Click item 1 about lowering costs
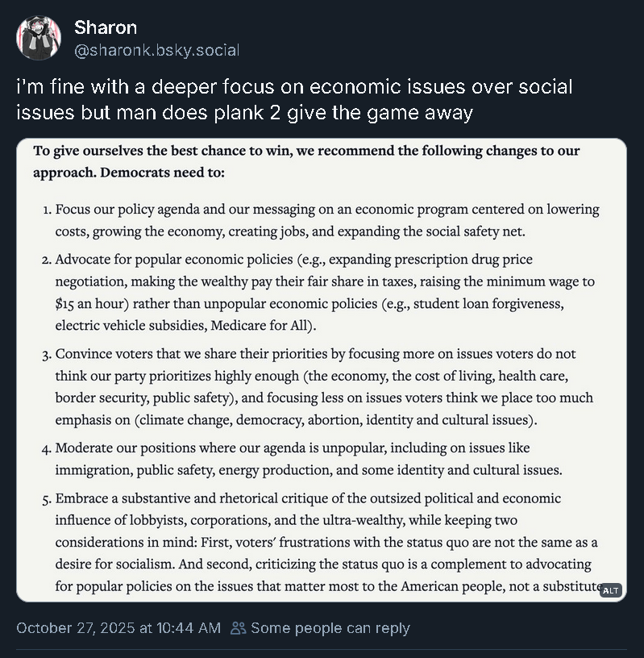This screenshot has height=658, width=644. tap(326, 220)
